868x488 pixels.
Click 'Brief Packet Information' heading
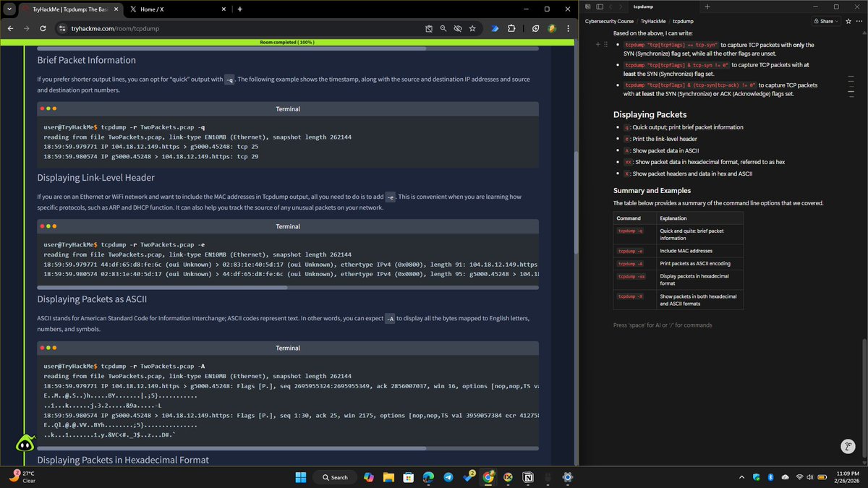tap(87, 60)
